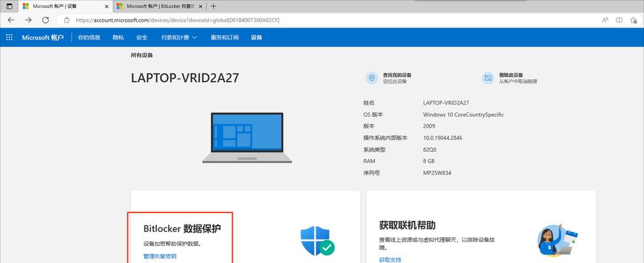Click the Bitlocker 数据保护 heading
This screenshot has height=263, width=644.
[x=182, y=228]
